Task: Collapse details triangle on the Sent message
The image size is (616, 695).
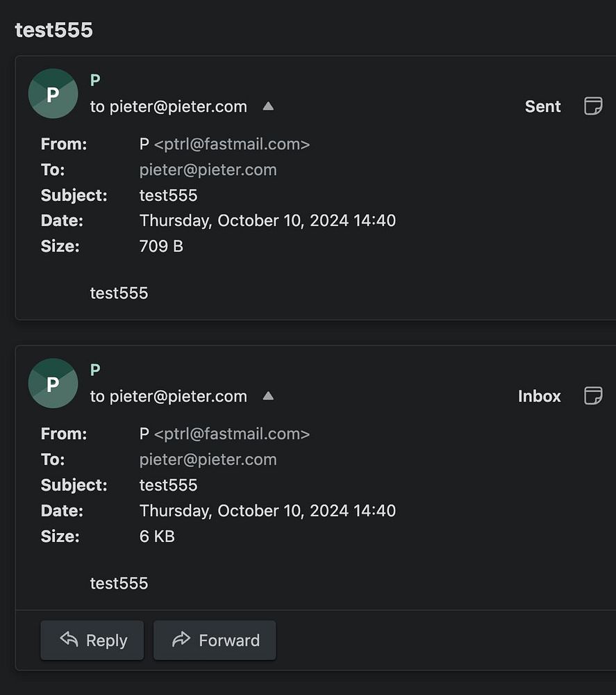Action: (268, 106)
